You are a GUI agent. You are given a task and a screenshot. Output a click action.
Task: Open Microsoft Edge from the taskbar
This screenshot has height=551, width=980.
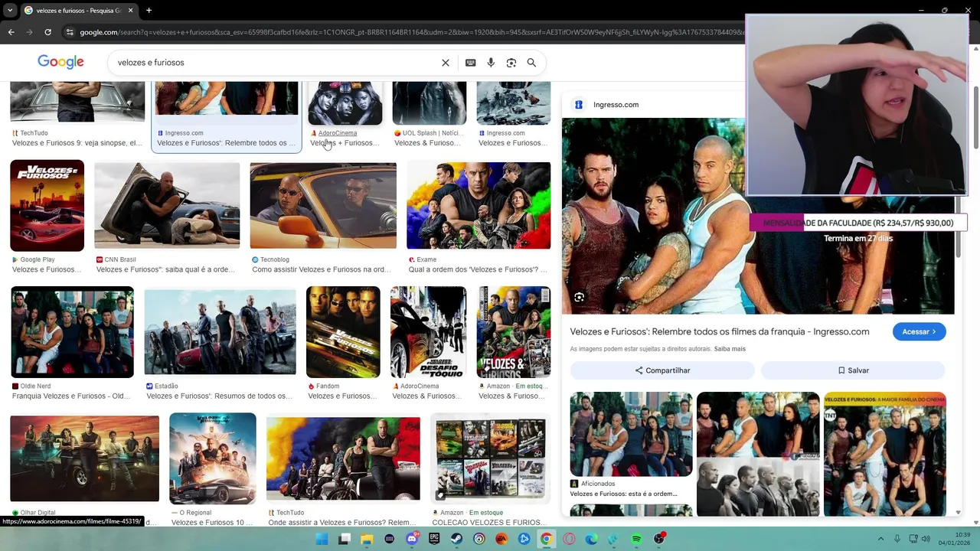tap(591, 539)
